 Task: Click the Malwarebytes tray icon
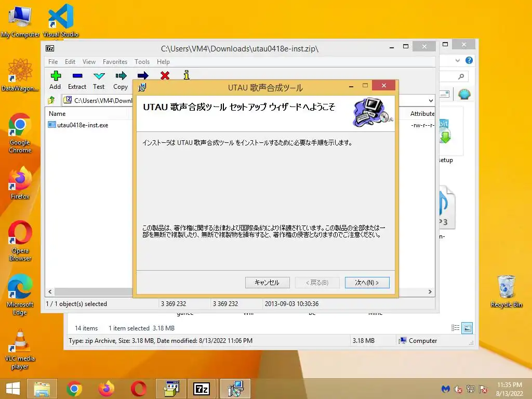[x=445, y=389]
